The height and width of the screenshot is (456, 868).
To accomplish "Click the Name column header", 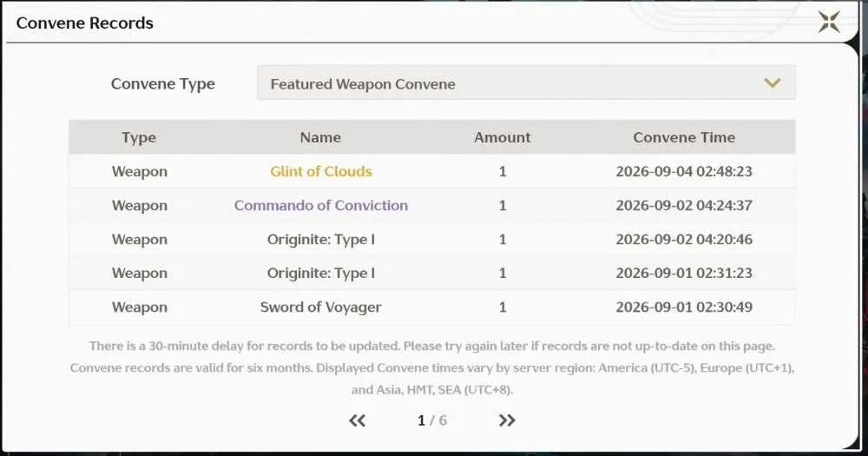I will [320, 137].
